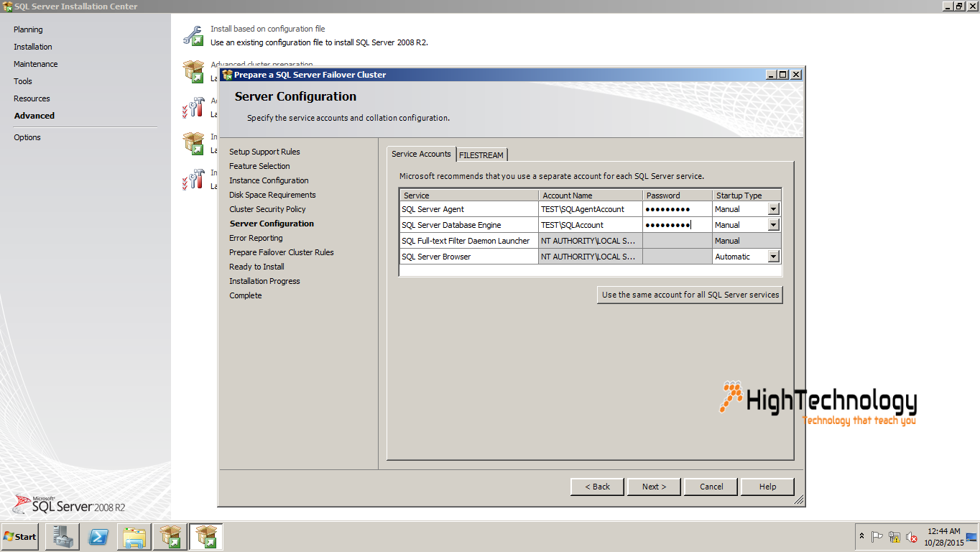980x552 pixels.
Task: Click Prepare Failover Cluster Rules step
Action: click(282, 252)
